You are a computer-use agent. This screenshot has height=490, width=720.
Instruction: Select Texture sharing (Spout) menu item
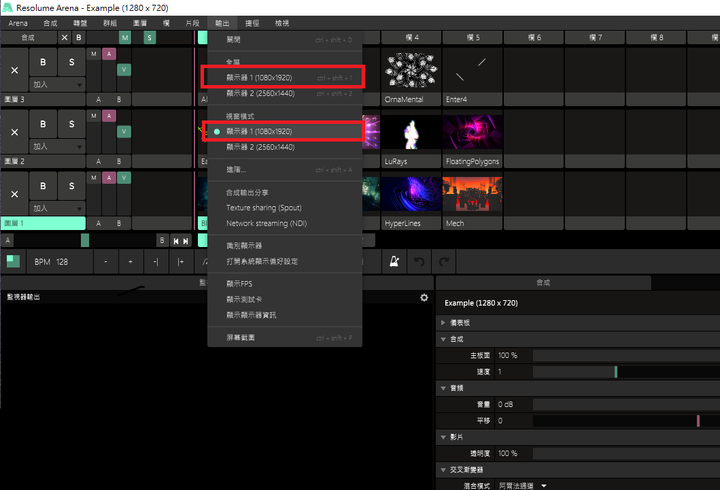[x=285, y=208]
